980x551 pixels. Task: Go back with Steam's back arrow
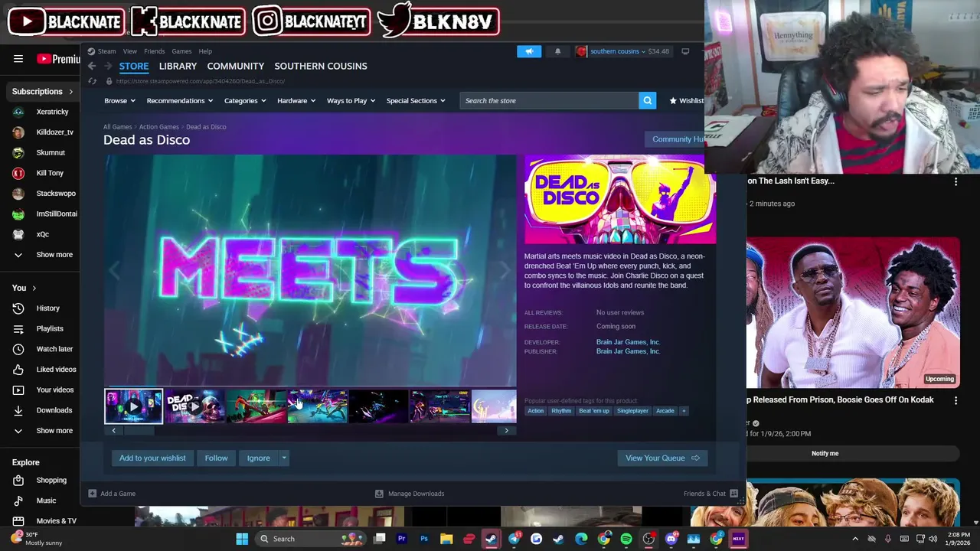coord(92,67)
